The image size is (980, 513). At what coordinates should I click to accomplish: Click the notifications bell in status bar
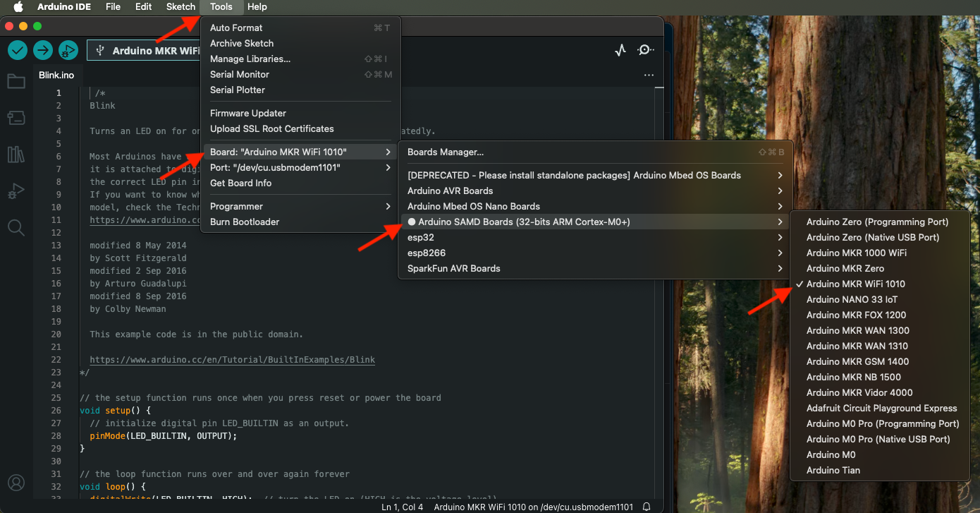pos(647,507)
